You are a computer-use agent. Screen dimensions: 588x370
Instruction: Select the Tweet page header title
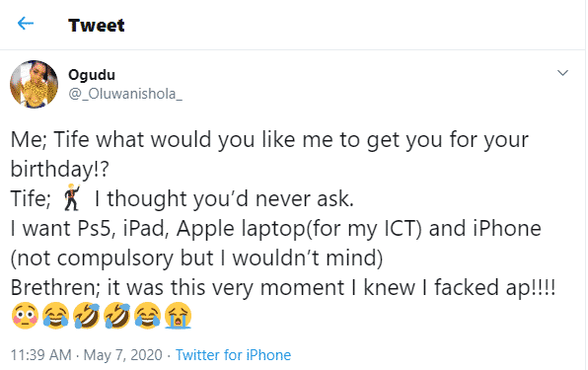click(97, 25)
